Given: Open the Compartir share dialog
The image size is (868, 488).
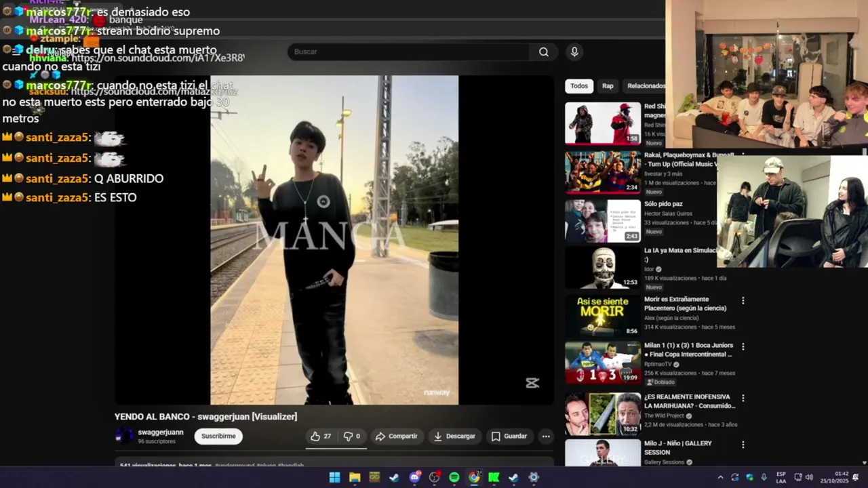Looking at the screenshot, I should click(x=397, y=436).
